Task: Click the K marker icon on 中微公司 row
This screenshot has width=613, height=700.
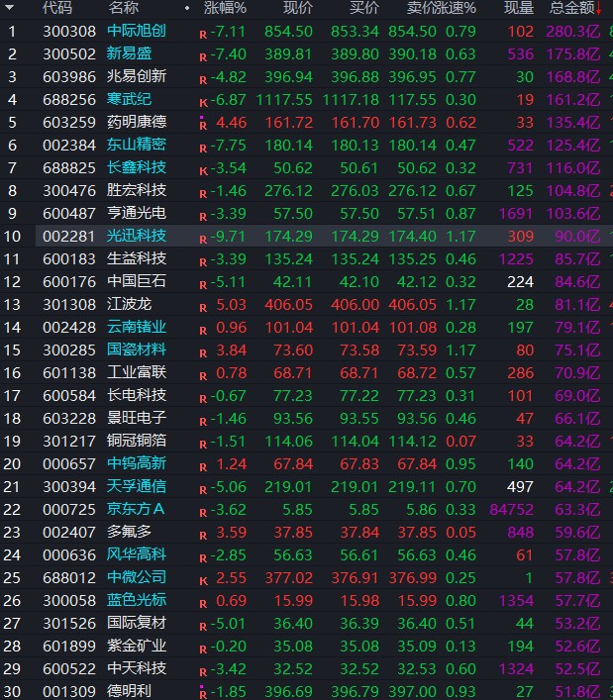Action: (203, 581)
